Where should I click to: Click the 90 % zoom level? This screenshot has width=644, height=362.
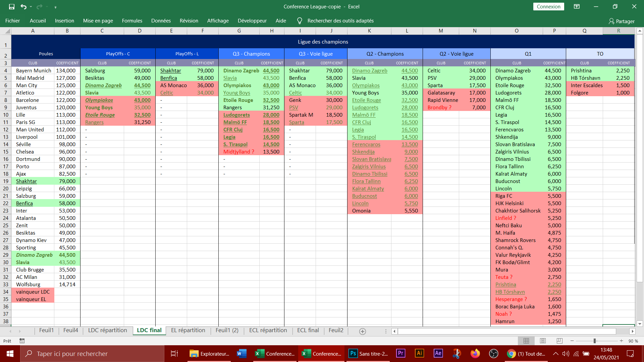click(633, 341)
